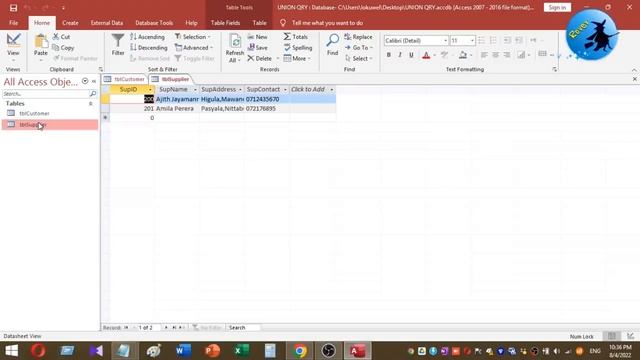Open the Advanced filter dropdown
Screen dimensions: 640x360
point(194,48)
